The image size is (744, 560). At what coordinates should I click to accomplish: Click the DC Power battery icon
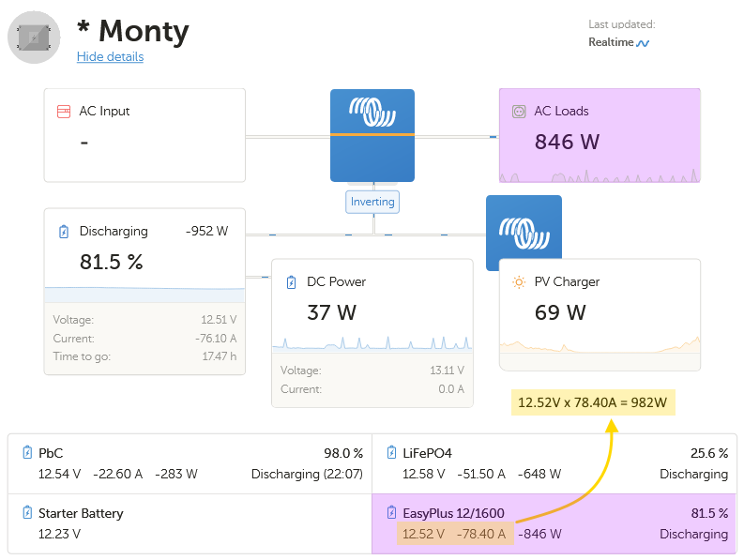pyautogui.click(x=291, y=281)
